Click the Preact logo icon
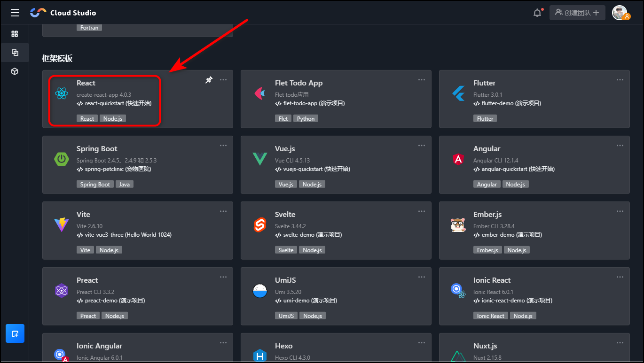The height and width of the screenshot is (363, 644). 62,291
